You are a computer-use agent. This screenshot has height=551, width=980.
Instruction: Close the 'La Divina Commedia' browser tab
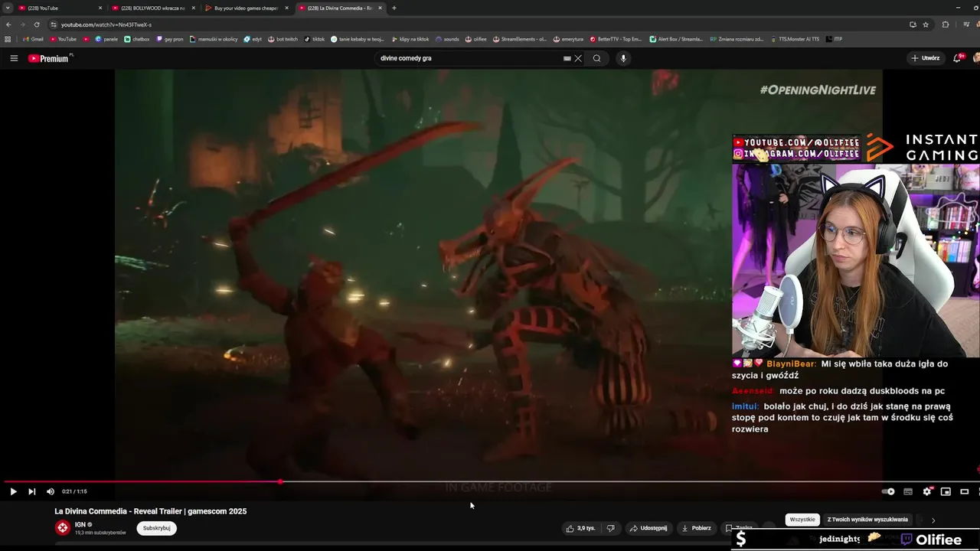coord(380,8)
